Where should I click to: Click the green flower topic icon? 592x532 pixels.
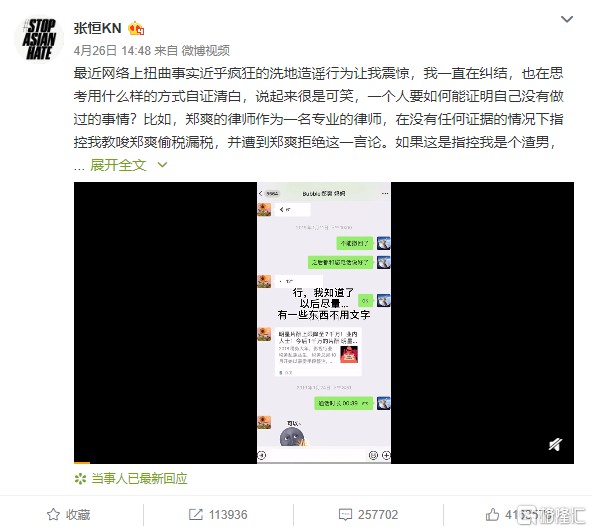80,479
